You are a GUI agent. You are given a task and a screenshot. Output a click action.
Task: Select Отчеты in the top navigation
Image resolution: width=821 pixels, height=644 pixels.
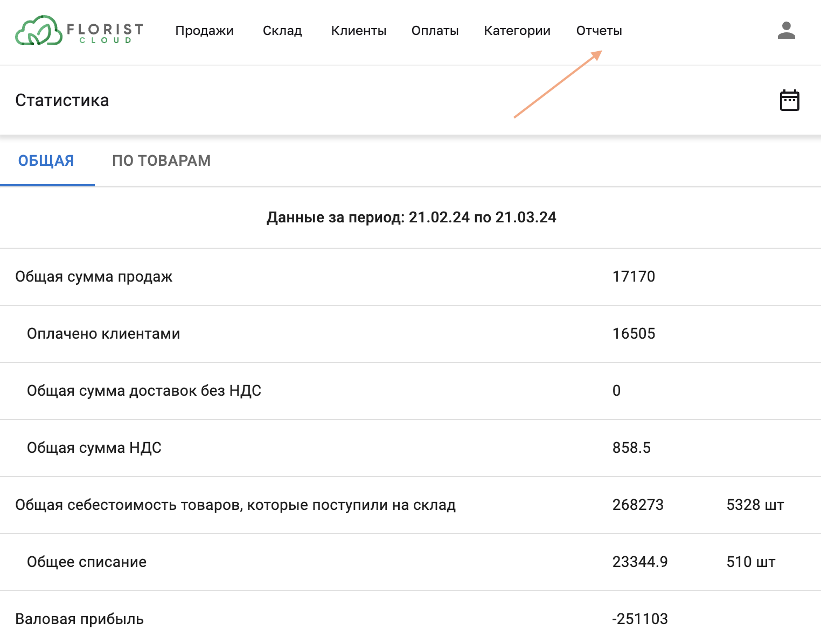tap(599, 31)
